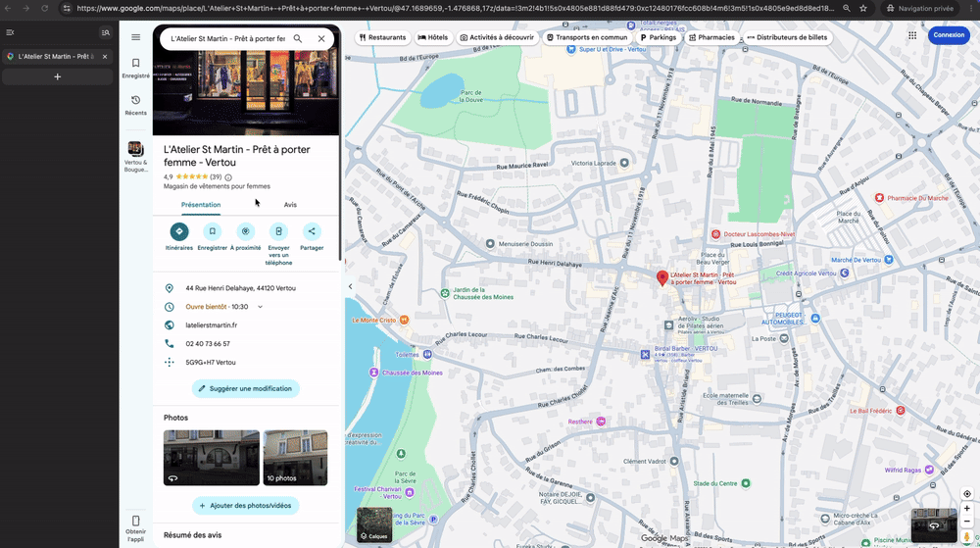Select the Présentation tab
Viewport: 980px width, 548px height.
tap(201, 205)
